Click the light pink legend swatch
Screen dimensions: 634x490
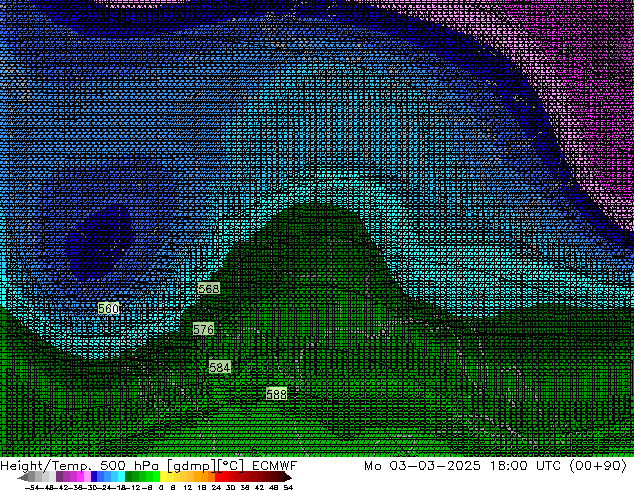[87, 476]
